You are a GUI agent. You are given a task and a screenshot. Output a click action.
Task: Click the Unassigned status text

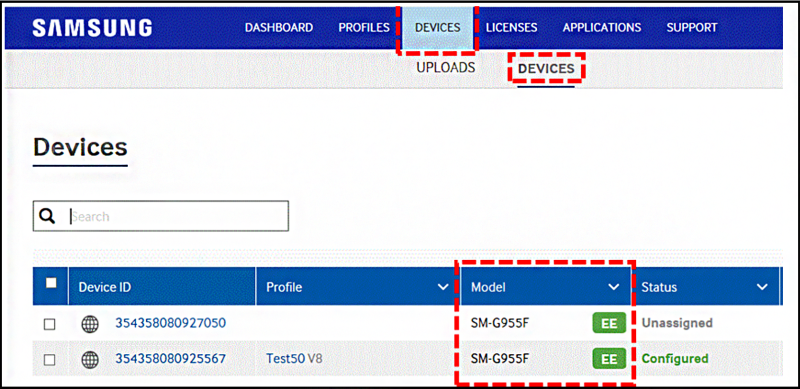677,323
